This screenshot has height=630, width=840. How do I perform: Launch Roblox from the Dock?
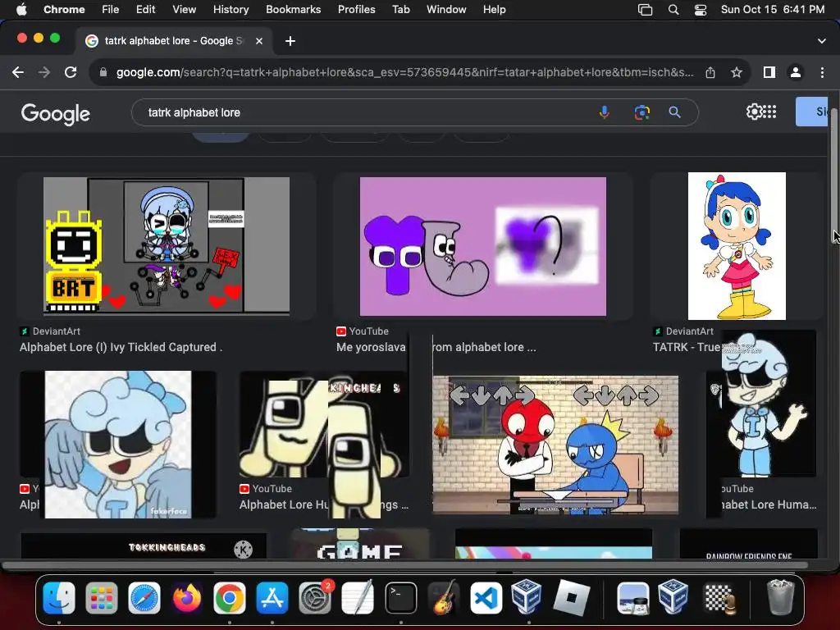[x=571, y=598]
